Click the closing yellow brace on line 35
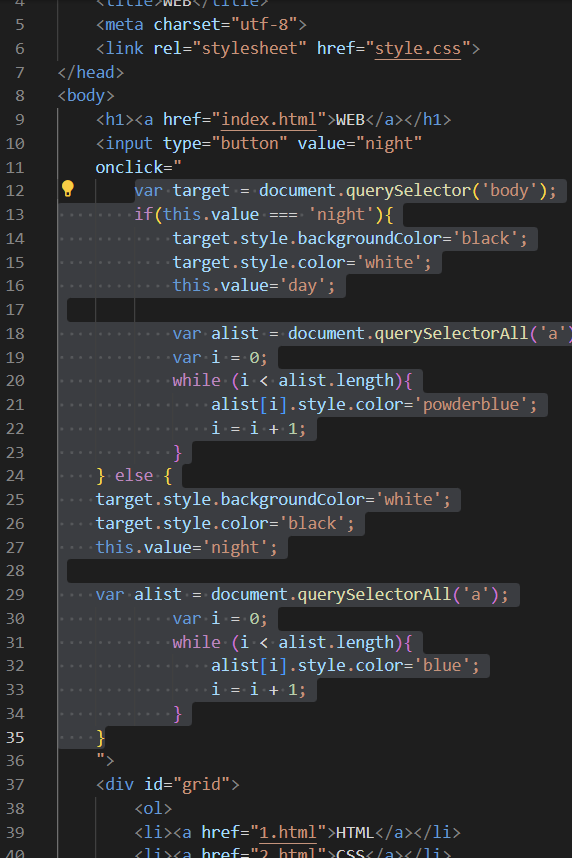Image resolution: width=572 pixels, height=858 pixels. coord(100,738)
